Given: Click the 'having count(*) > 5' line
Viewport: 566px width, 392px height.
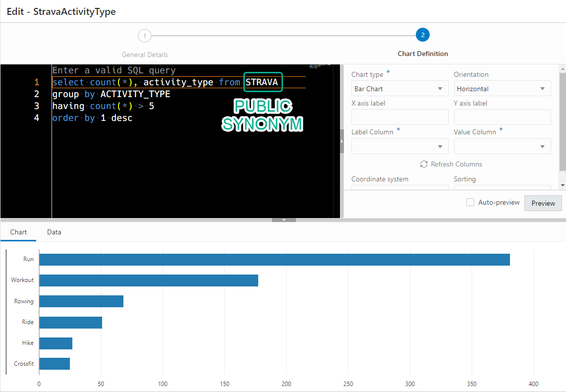Looking at the screenshot, I should 103,106.
